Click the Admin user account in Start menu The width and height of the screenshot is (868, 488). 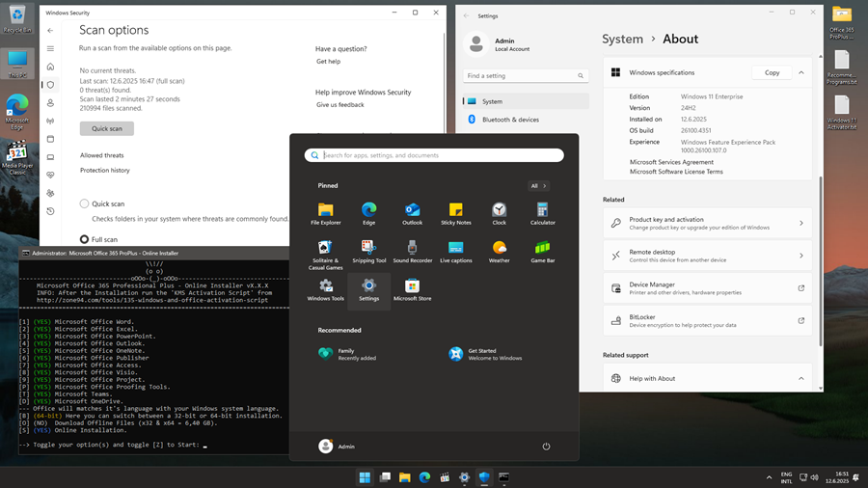[x=337, y=447]
